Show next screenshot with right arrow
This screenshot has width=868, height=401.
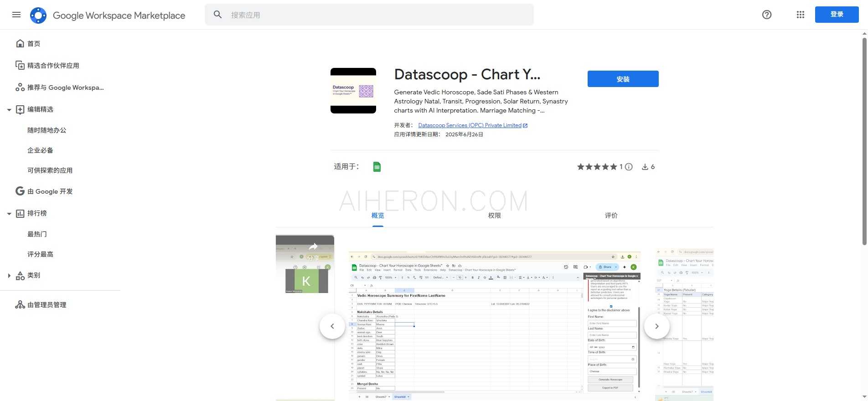(x=656, y=326)
